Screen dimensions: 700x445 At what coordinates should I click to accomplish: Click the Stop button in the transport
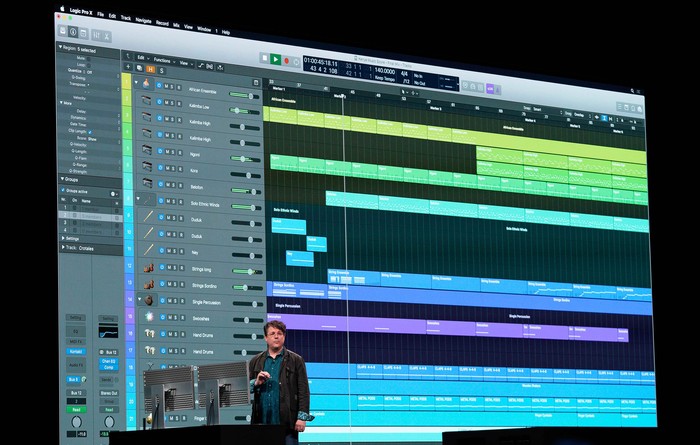tap(265, 58)
